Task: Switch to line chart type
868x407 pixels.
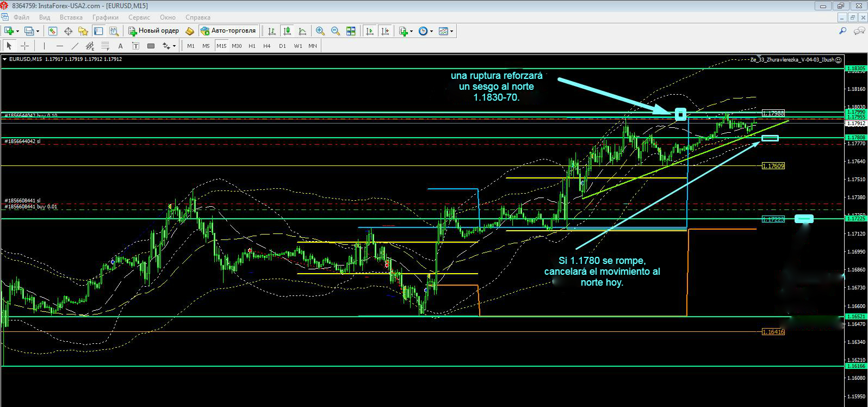Action: pyautogui.click(x=302, y=31)
